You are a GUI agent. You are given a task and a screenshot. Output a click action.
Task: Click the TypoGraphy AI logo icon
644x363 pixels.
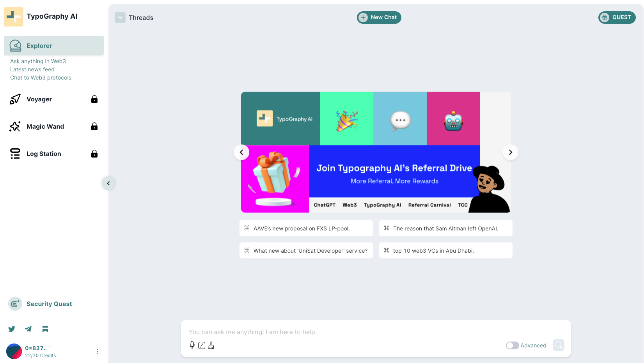pyautogui.click(x=14, y=16)
